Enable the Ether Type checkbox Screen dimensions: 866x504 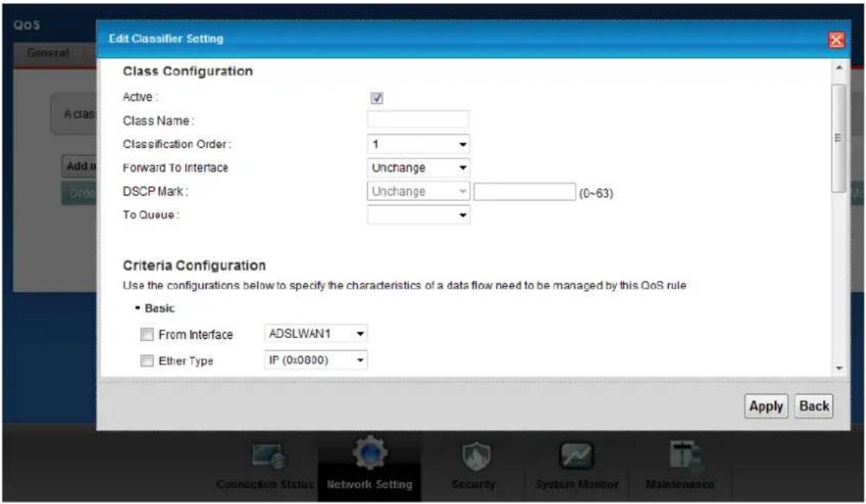coord(146,360)
